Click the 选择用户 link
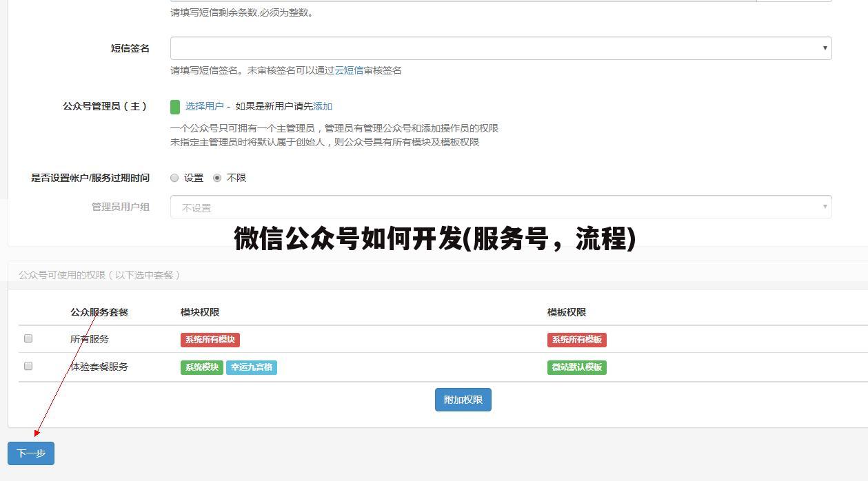The image size is (868, 481). click(x=204, y=106)
